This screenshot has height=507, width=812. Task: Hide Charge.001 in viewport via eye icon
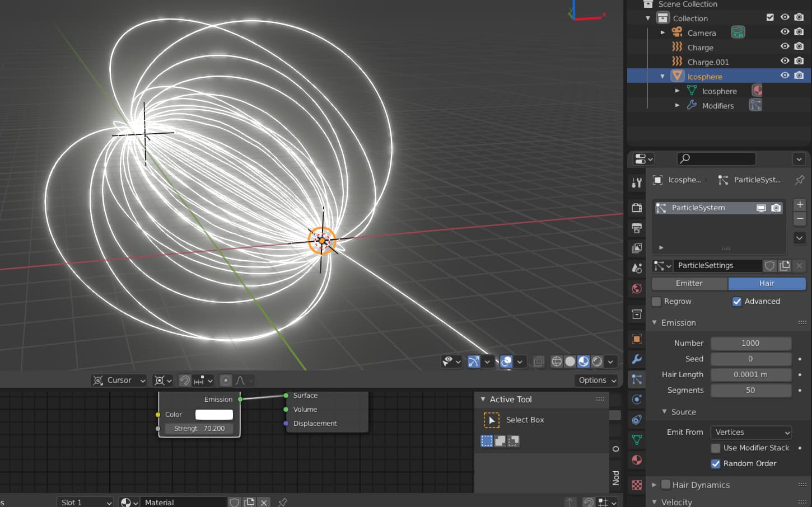point(785,61)
